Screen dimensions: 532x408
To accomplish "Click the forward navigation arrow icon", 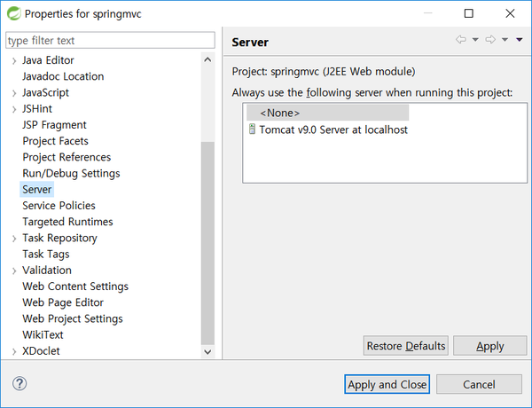I will pyautogui.click(x=490, y=39).
